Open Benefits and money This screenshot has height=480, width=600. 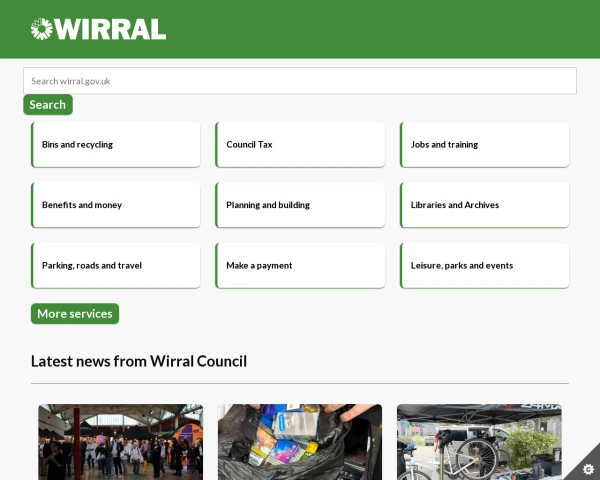point(116,205)
